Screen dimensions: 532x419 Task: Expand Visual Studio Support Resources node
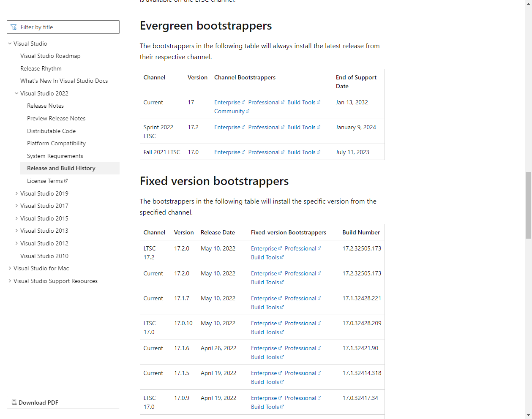(x=10, y=281)
